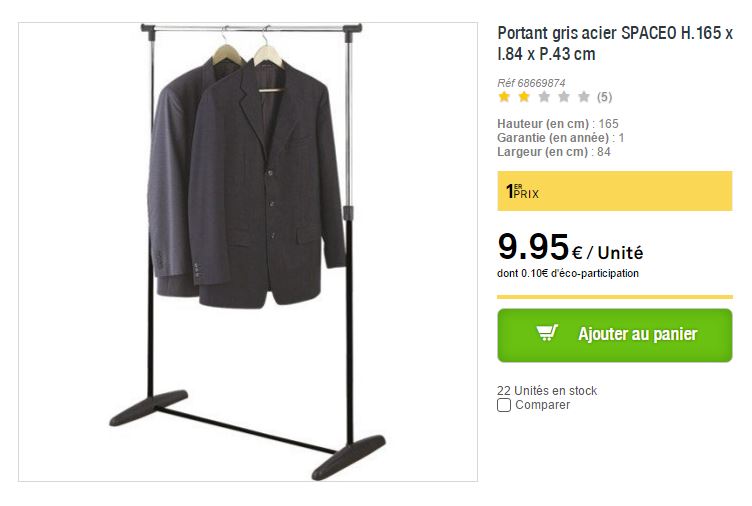Click the first rating star

pos(504,97)
